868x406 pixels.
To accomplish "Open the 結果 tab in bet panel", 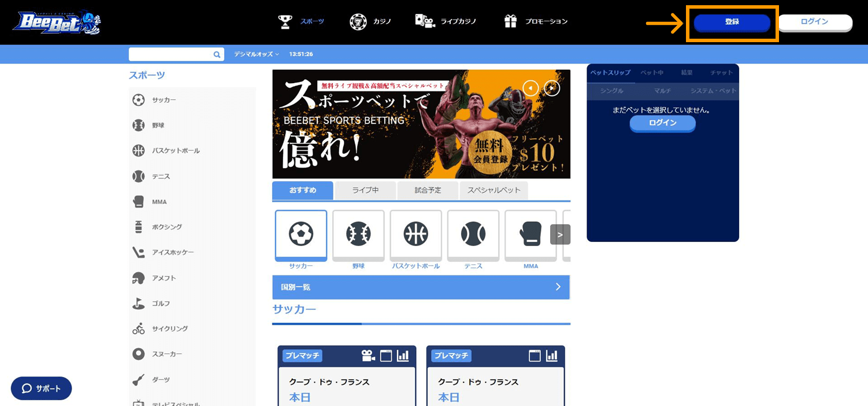I will pos(687,73).
